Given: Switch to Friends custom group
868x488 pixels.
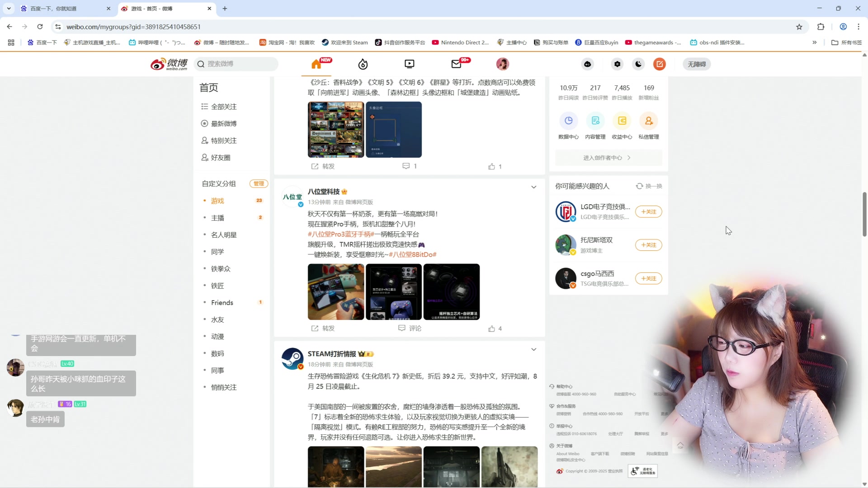Looking at the screenshot, I should [x=222, y=303].
